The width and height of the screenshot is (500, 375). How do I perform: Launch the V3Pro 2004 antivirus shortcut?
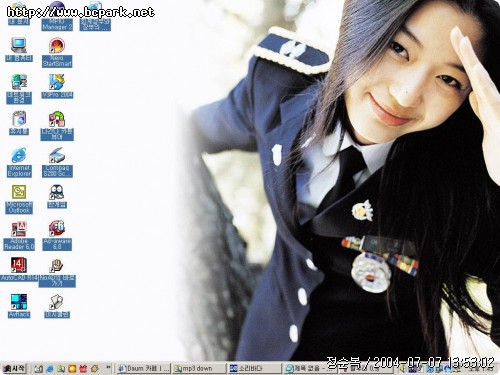(57, 86)
